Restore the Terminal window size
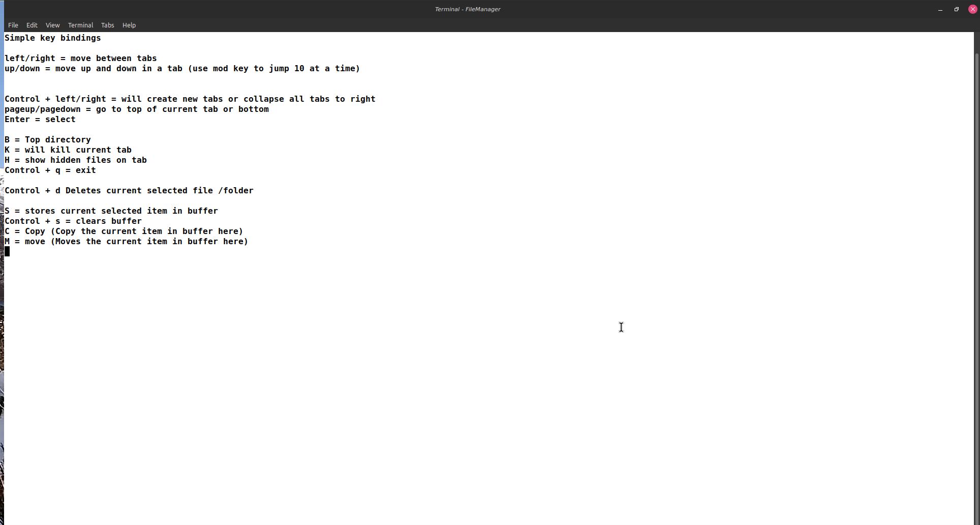The width and height of the screenshot is (980, 525). pos(957,9)
